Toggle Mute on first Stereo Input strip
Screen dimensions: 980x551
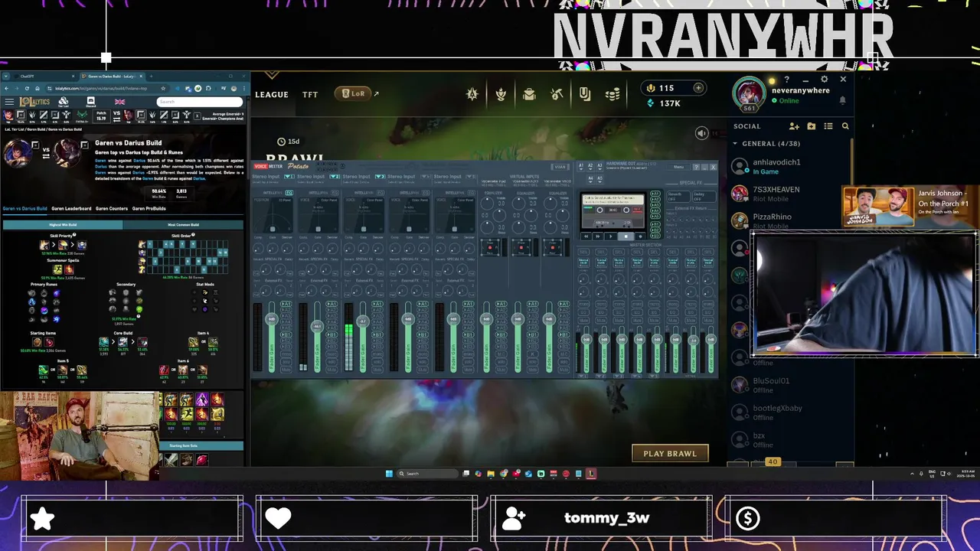click(x=286, y=370)
